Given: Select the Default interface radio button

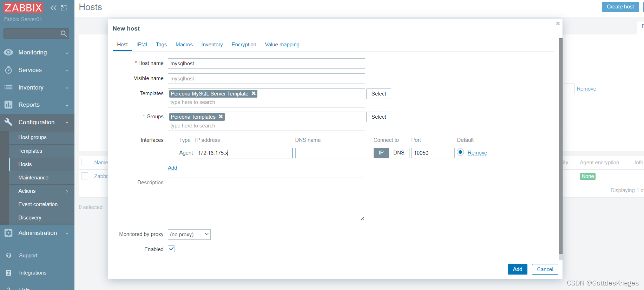Looking at the screenshot, I should coord(460,152).
